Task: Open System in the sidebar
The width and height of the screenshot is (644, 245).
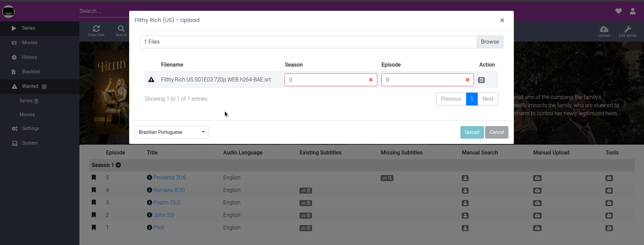Action: (x=40, y=143)
